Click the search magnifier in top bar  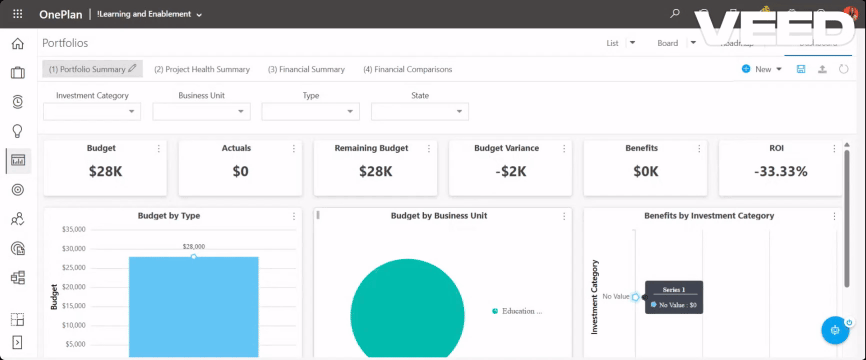pos(674,14)
